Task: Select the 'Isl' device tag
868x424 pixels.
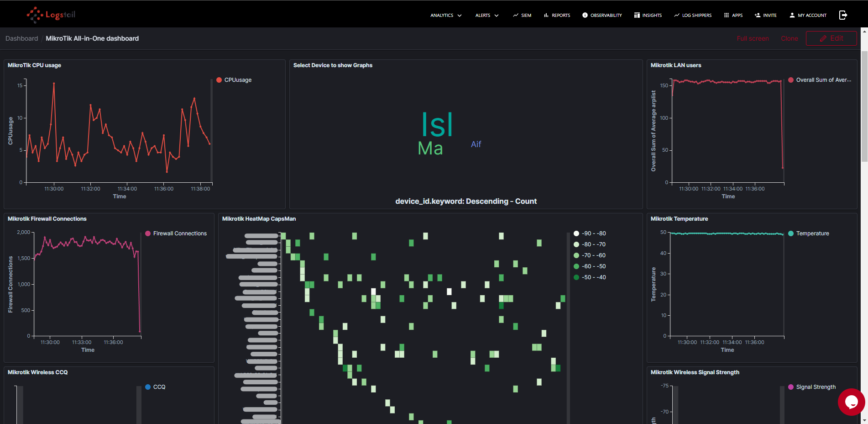Action: (437, 125)
